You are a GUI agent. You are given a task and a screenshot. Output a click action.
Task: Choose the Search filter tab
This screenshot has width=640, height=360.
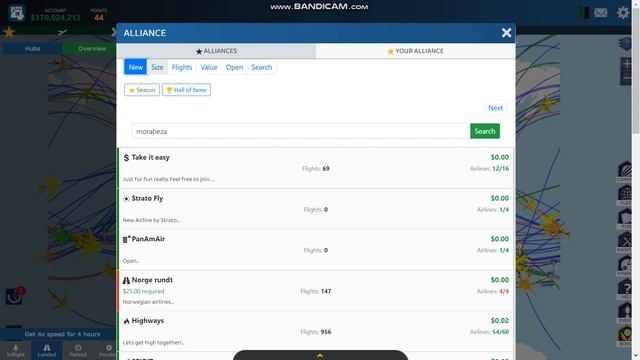[x=262, y=67]
